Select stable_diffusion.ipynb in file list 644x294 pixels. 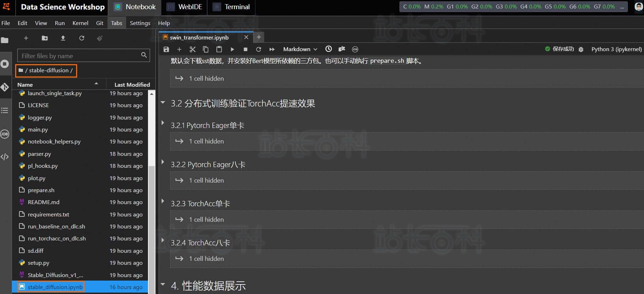[x=80, y=287]
